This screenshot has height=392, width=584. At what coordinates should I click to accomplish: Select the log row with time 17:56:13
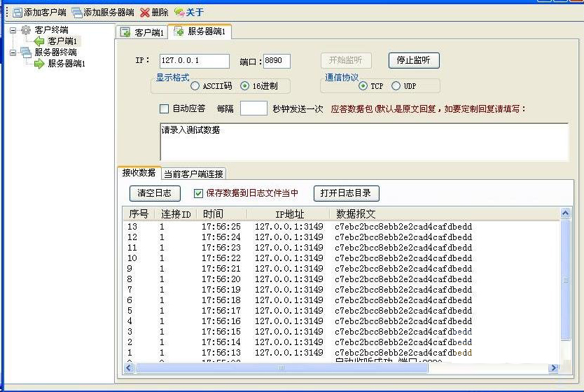coord(341,352)
